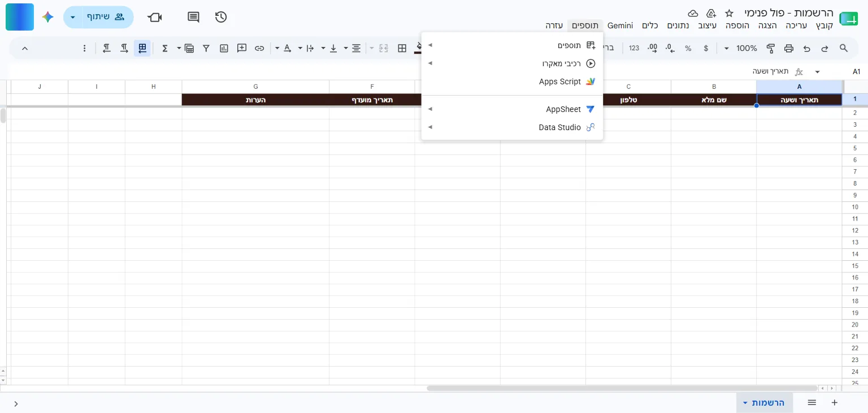
Task: Click the text wrapping icon
Action: (x=310, y=48)
